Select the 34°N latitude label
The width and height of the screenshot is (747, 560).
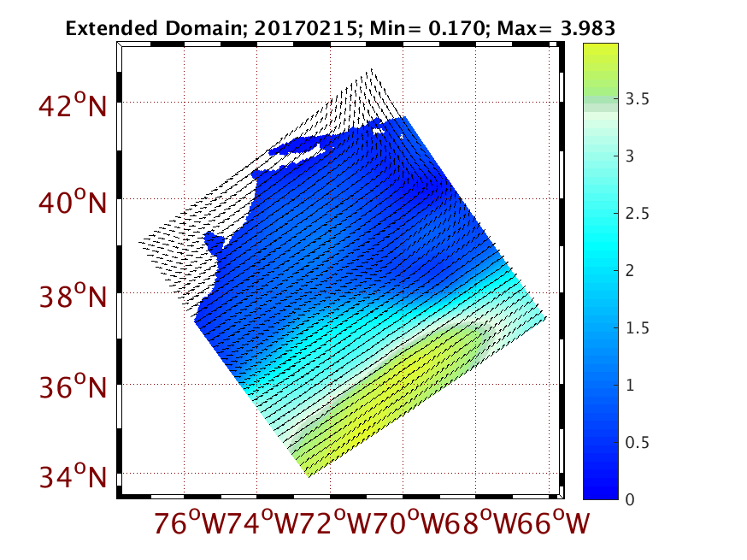pyautogui.click(x=73, y=476)
